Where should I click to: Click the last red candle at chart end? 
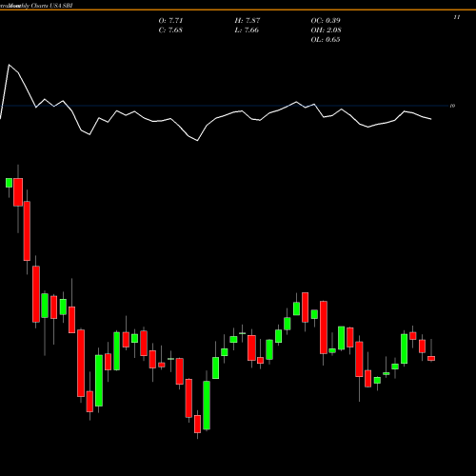pyautogui.click(x=431, y=358)
